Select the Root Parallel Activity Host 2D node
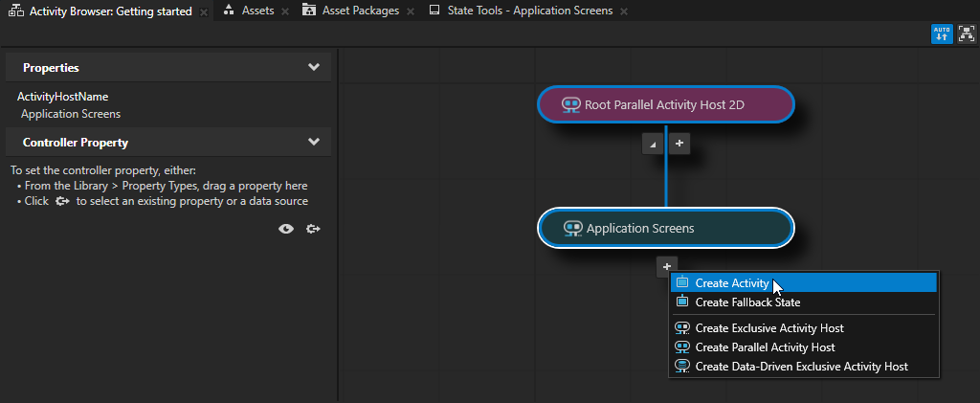The width and height of the screenshot is (980, 403). 666,104
